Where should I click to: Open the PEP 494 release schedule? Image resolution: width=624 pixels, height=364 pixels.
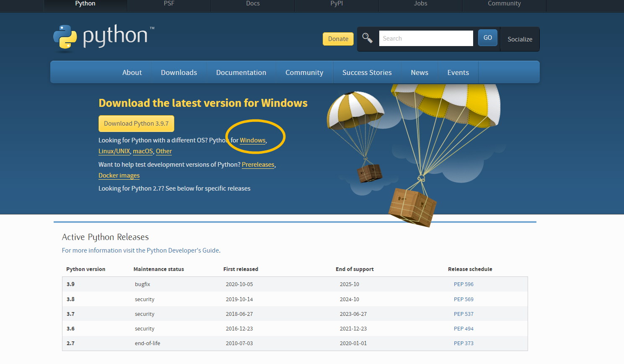tap(463, 329)
